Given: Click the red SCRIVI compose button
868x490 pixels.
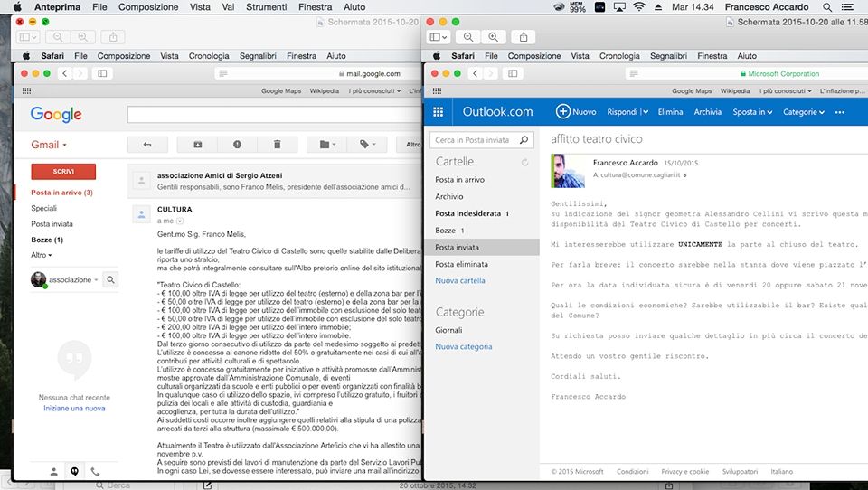Looking at the screenshot, I should coord(63,171).
